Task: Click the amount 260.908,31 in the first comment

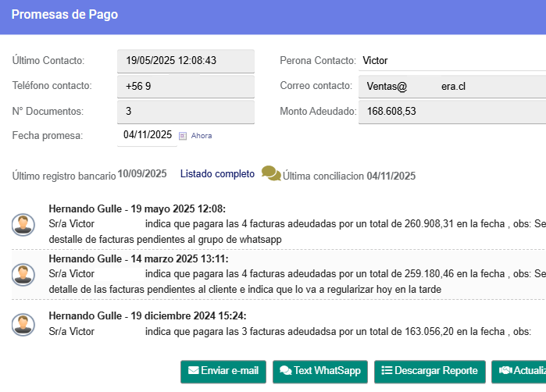Action: point(429,224)
